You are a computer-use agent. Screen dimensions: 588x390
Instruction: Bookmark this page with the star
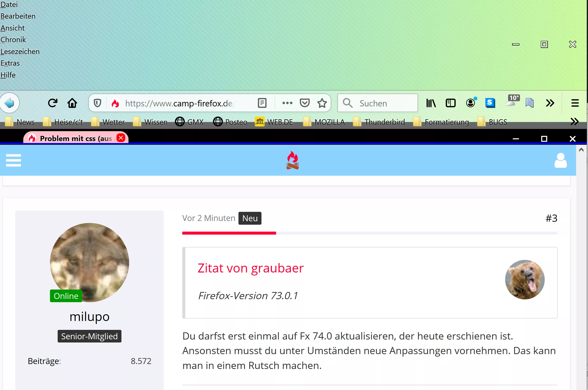(x=322, y=103)
